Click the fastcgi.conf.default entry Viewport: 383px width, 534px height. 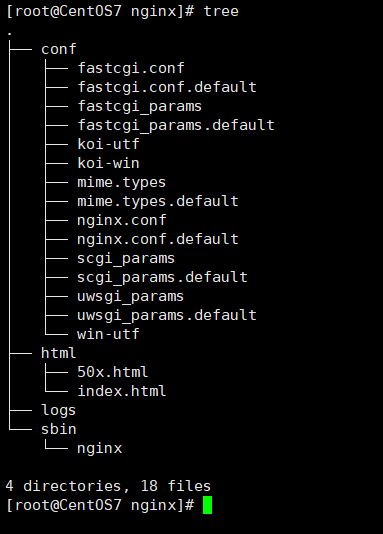point(167,88)
